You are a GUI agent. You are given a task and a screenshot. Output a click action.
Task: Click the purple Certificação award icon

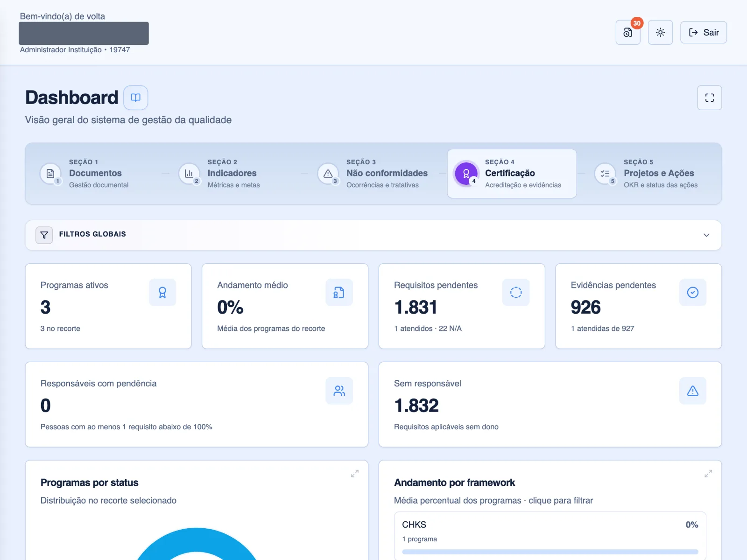click(x=466, y=174)
